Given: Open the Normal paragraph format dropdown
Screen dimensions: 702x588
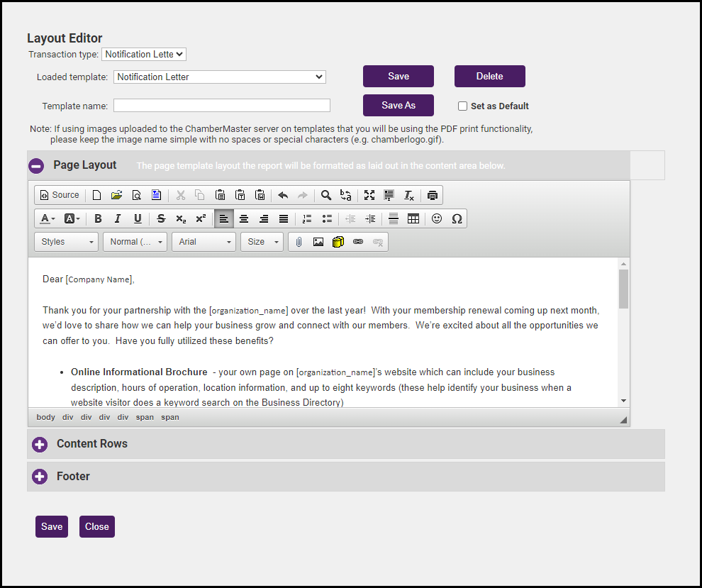Looking at the screenshot, I should pyautogui.click(x=135, y=242).
